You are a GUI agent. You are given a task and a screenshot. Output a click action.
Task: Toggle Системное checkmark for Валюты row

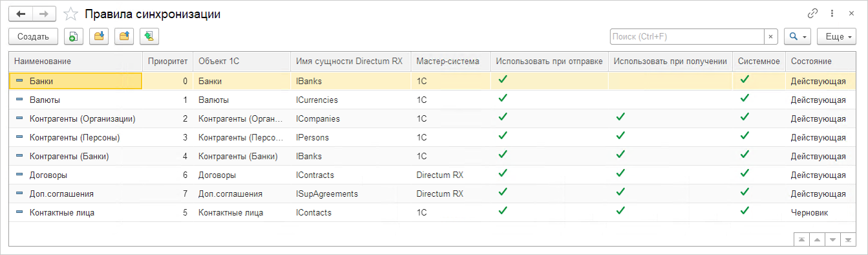[x=745, y=98]
